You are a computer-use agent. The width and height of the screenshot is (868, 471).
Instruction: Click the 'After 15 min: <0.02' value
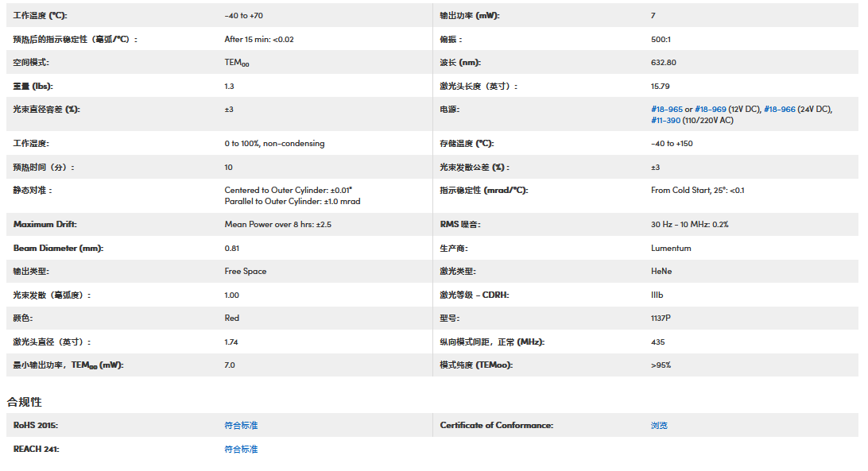259,40
